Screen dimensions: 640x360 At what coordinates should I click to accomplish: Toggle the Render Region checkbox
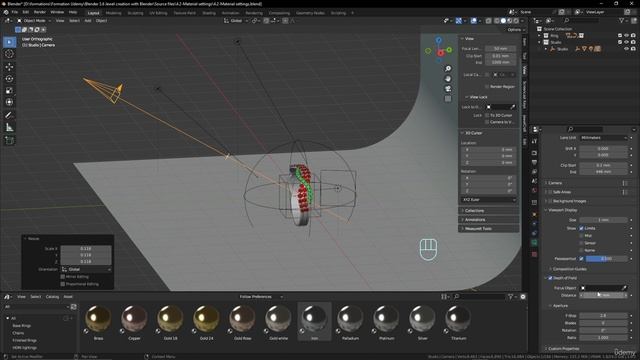pyautogui.click(x=487, y=87)
